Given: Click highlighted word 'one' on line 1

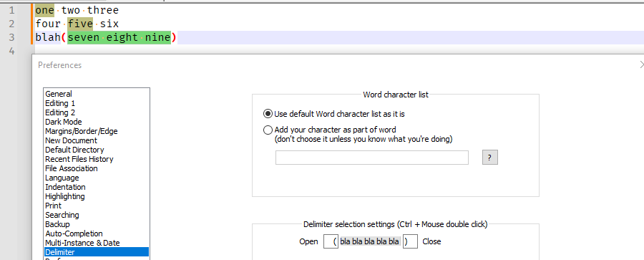Looking at the screenshot, I should [45, 10].
